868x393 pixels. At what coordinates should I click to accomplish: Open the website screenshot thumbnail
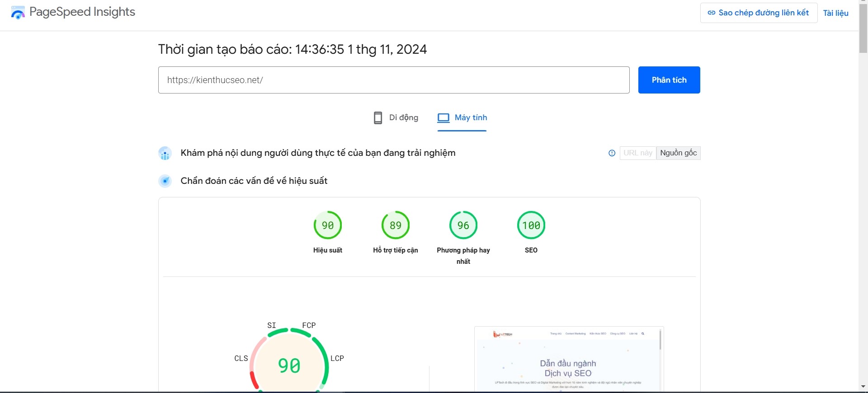pyautogui.click(x=569, y=359)
